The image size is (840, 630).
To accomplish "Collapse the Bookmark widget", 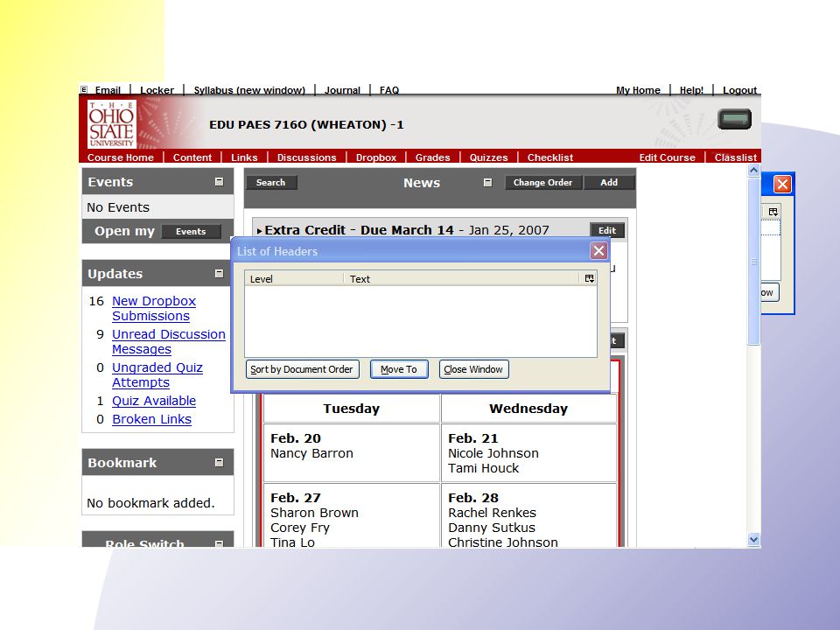I will (x=219, y=462).
